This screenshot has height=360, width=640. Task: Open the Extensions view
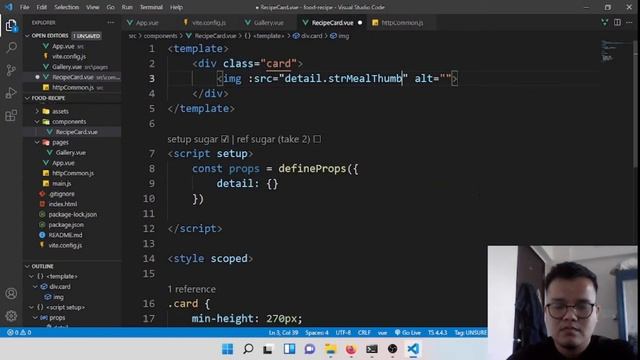tap(11, 116)
